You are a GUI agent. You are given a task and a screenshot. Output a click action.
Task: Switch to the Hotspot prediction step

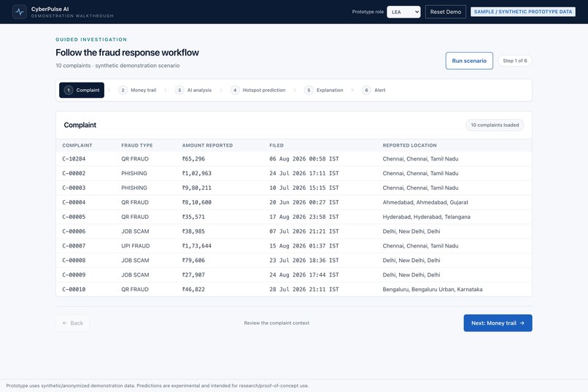pos(258,90)
